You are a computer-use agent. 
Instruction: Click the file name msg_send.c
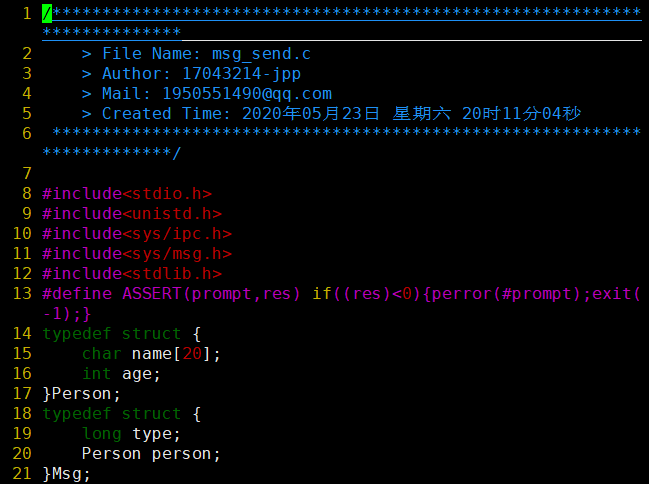click(261, 54)
